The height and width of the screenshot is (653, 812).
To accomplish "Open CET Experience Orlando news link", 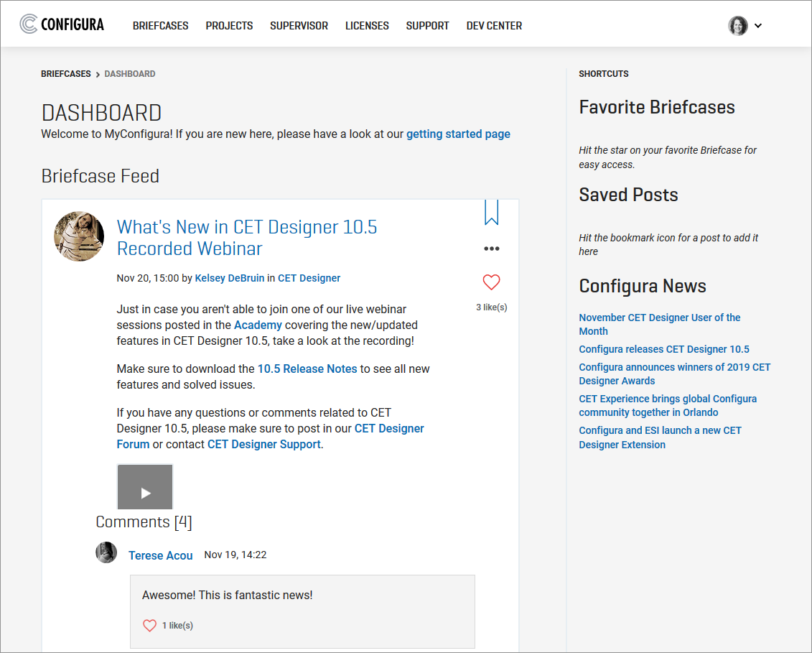I will pos(668,405).
